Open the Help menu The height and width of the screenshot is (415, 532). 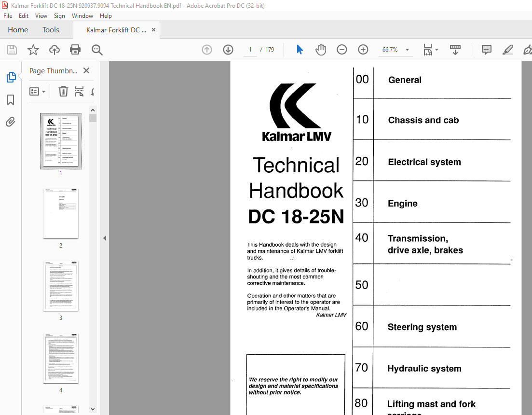pos(106,16)
